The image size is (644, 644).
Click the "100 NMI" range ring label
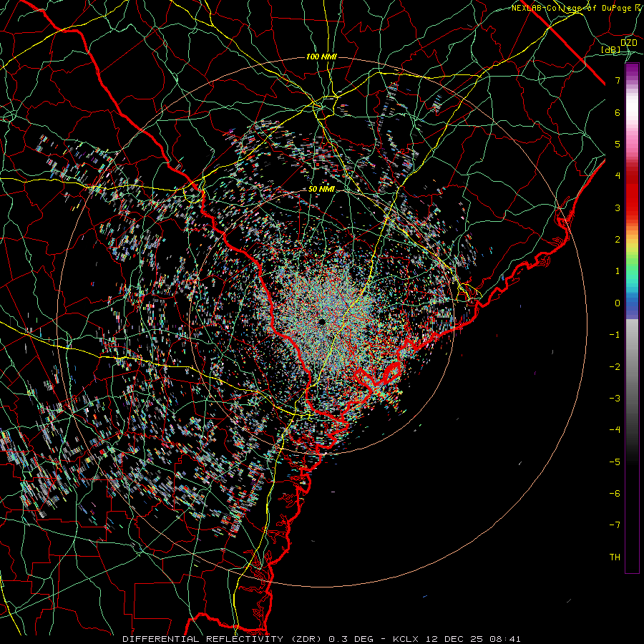(321, 57)
